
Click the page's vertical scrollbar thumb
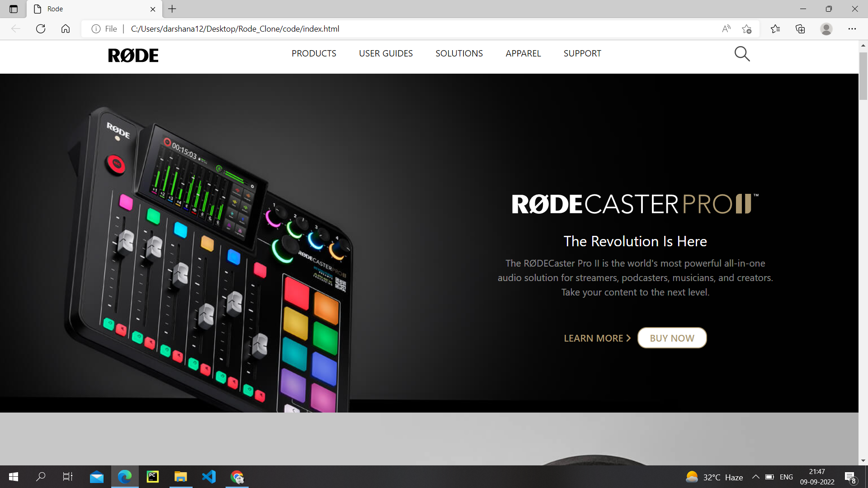863,75
